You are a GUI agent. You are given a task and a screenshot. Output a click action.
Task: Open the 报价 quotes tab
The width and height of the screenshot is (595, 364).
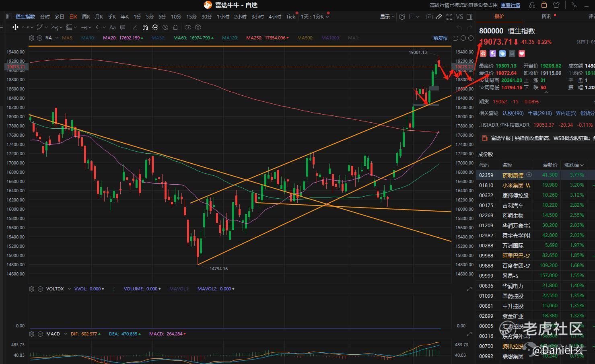499,16
